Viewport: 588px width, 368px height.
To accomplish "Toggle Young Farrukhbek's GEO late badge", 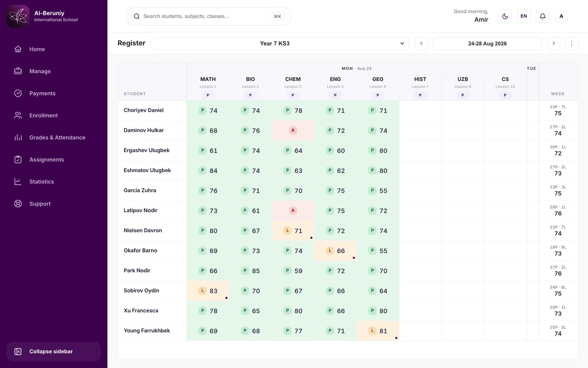I will pyautogui.click(x=372, y=331).
